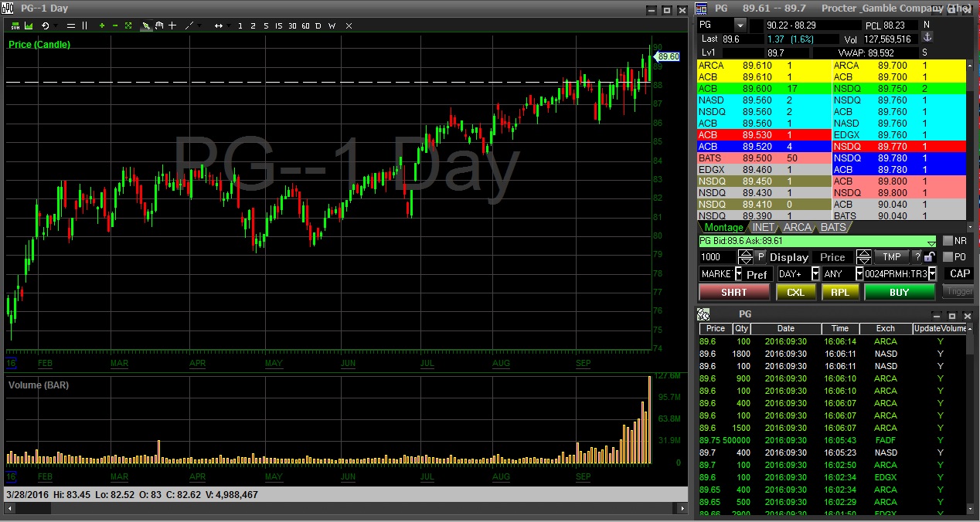980x522 pixels.
Task: Expand the PG Bid/Ask green bar dropdown
Action: (x=931, y=242)
